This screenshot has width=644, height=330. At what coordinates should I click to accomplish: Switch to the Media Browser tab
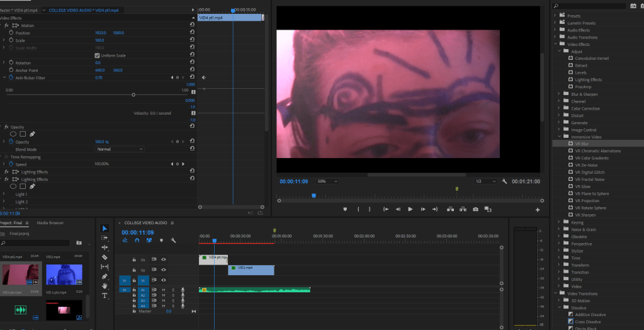click(50, 223)
